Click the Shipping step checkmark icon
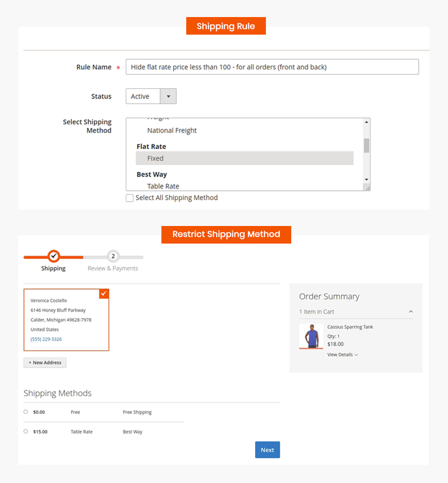448x483 pixels. coord(54,256)
